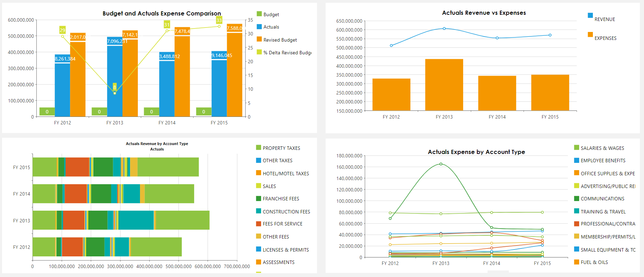The height and width of the screenshot is (277, 644).
Task: Click the blue Actuals legend swatch in Expense Comparison
Action: click(x=259, y=26)
